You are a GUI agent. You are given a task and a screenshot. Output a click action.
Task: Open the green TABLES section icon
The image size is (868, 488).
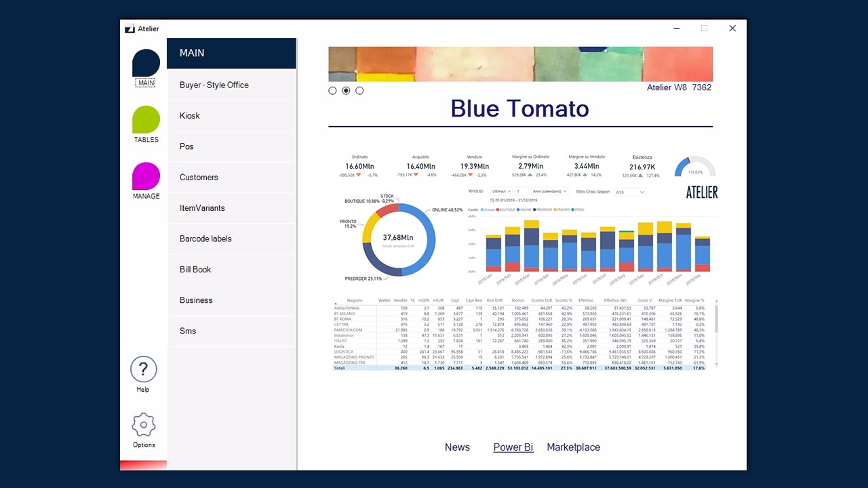(146, 120)
